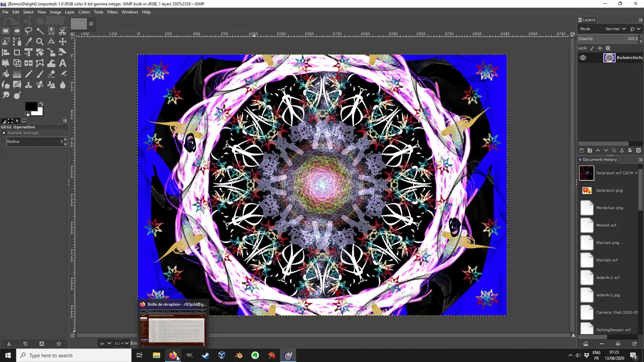Select the Fuzzy Select magic wand tool
The image size is (644, 362).
[x=40, y=30]
